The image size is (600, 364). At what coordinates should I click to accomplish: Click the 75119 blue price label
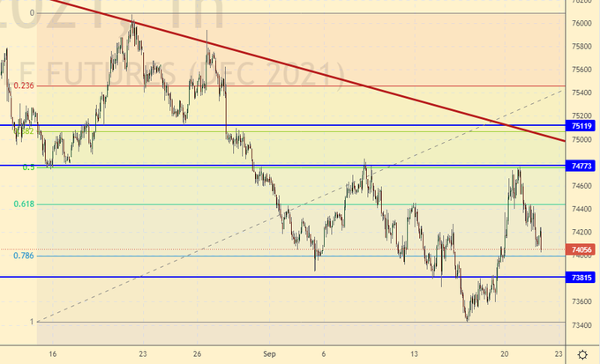(x=581, y=126)
